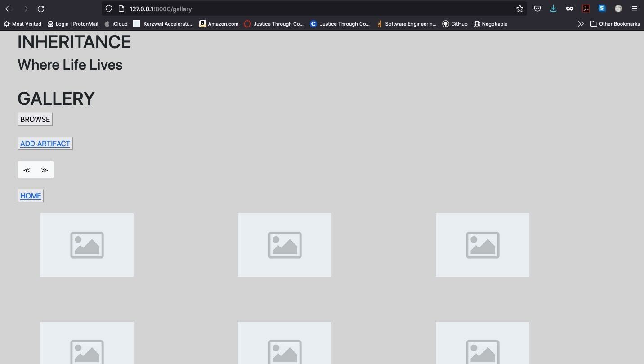Open the Amazon.com bookmark
This screenshot has height=364, width=644.
point(219,24)
